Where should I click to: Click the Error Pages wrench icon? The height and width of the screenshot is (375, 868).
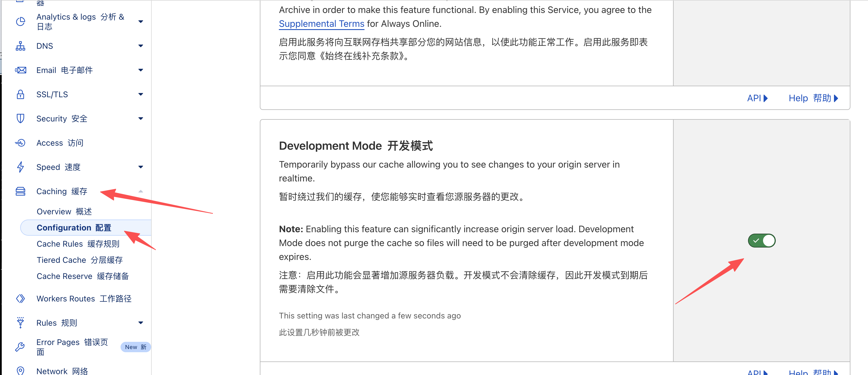pyautogui.click(x=20, y=347)
